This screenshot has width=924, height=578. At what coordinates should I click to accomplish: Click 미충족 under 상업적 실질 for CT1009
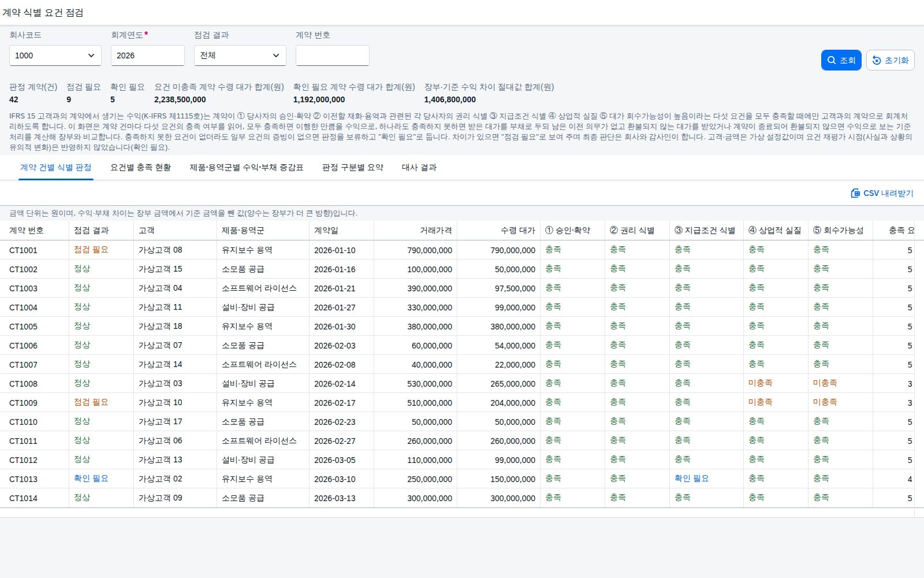point(761,402)
